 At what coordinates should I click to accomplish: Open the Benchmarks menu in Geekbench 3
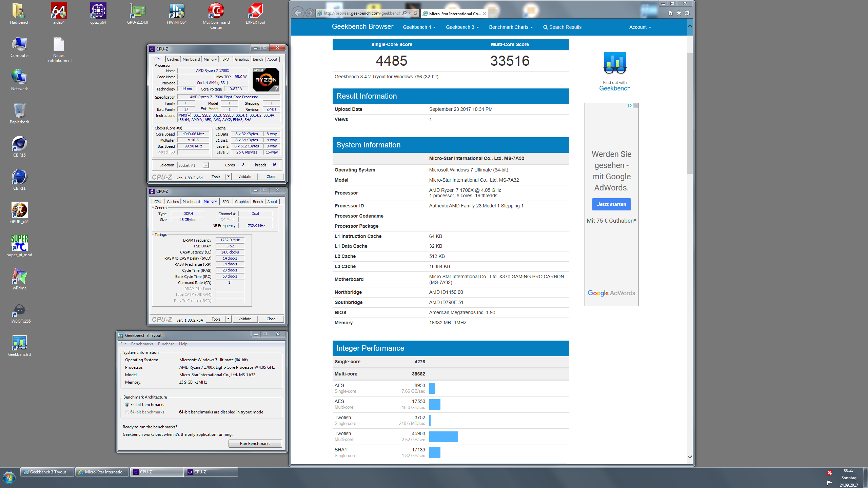tap(142, 344)
